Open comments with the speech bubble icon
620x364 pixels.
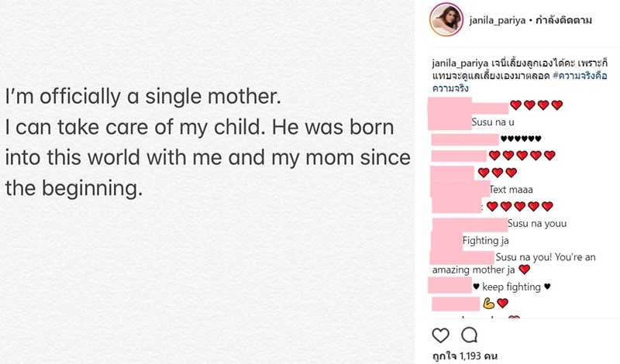(469, 335)
